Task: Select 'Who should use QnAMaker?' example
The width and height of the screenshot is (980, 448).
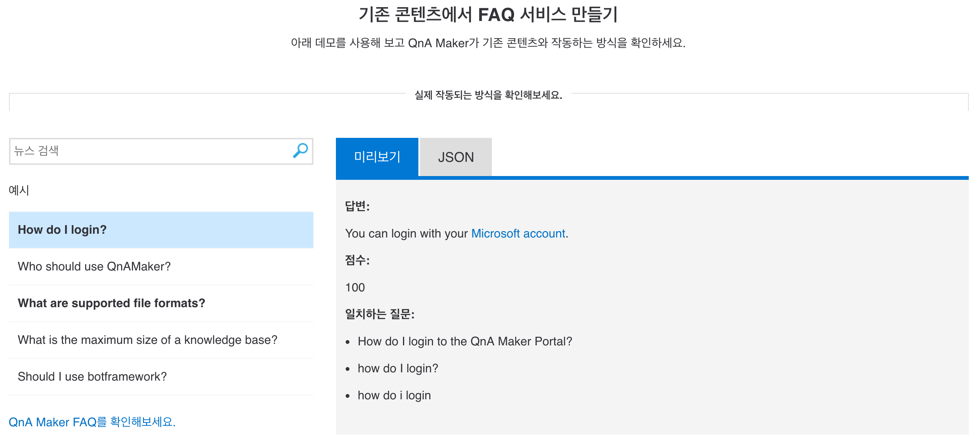Action: (161, 266)
